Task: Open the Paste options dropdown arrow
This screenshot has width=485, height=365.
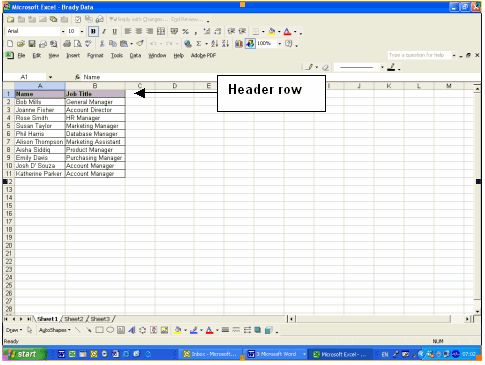Action: tap(132, 44)
